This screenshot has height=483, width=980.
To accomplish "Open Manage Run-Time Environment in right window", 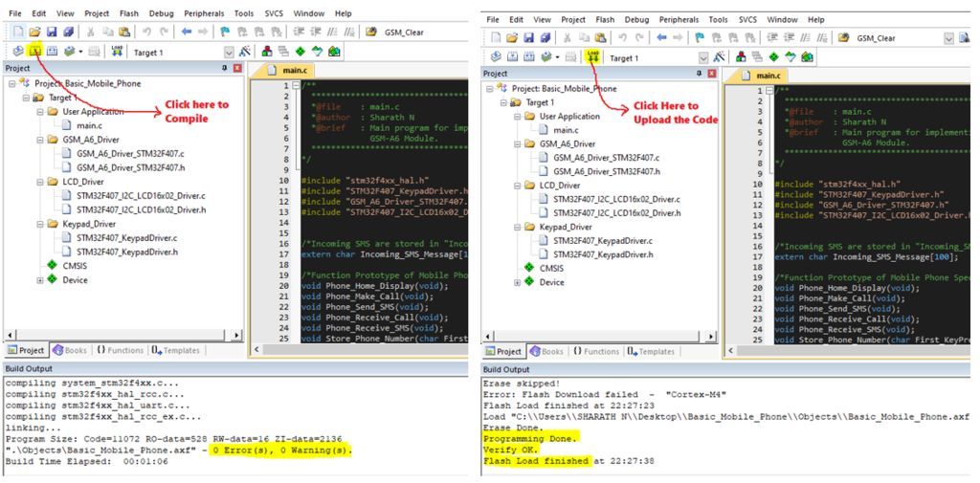I will tap(773, 56).
